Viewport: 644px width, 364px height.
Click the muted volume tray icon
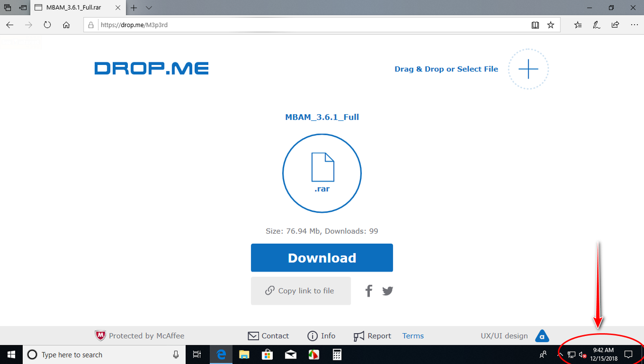pyautogui.click(x=583, y=354)
